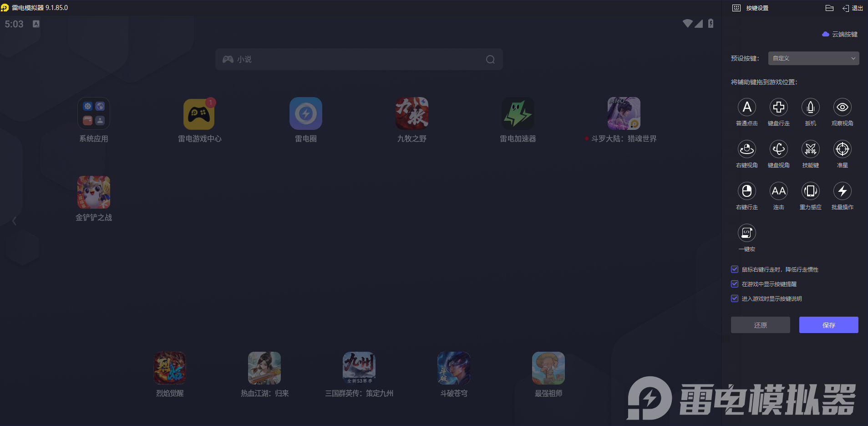The width and height of the screenshot is (868, 426).
Task: Launch 雷电游戏中心 app
Action: (199, 113)
